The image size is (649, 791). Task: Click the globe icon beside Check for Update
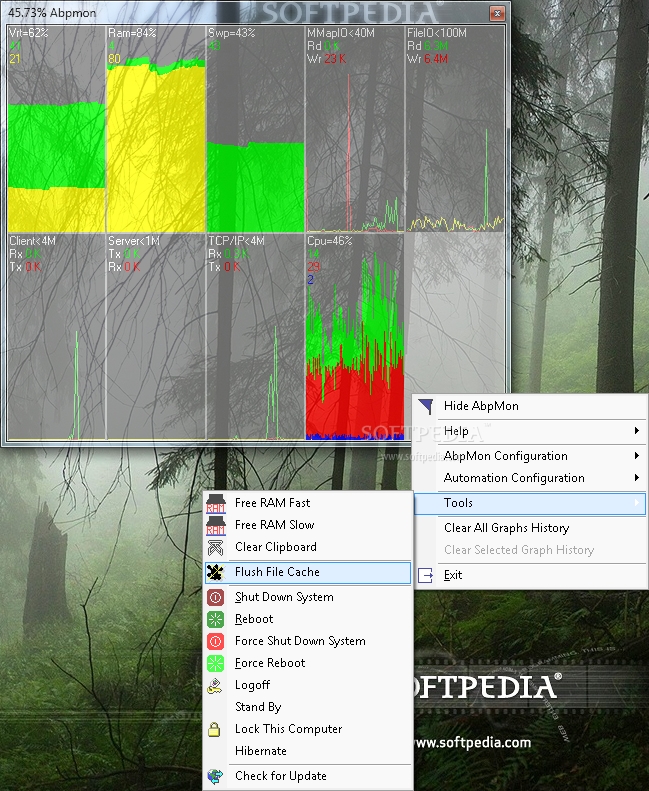click(215, 776)
